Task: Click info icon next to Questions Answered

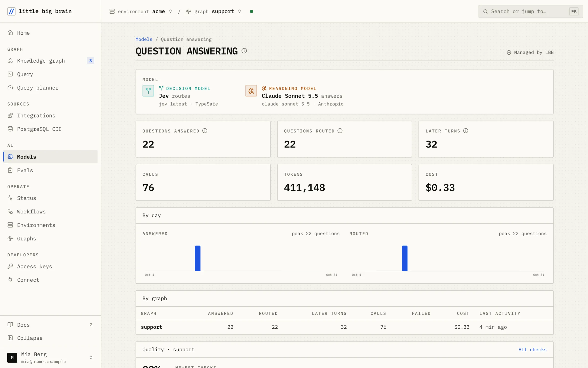Action: (205, 131)
